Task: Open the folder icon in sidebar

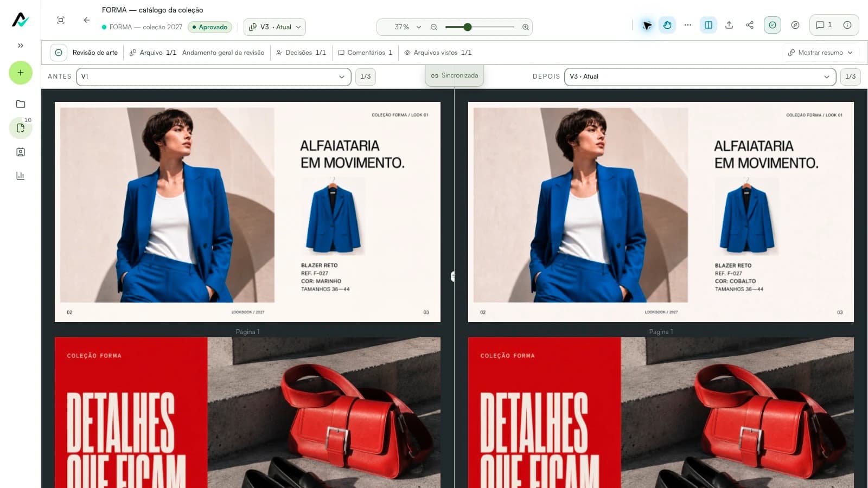Action: (x=21, y=104)
